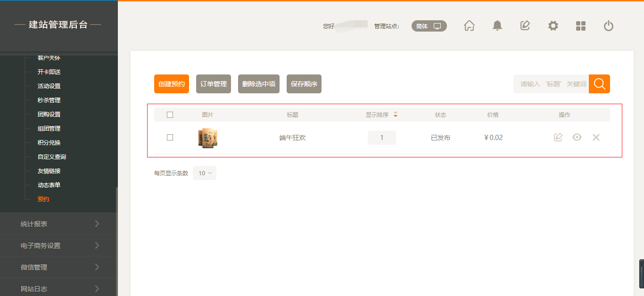Tick the checkbox for 端午狂欢 row
This screenshot has height=296, width=644.
coord(170,138)
